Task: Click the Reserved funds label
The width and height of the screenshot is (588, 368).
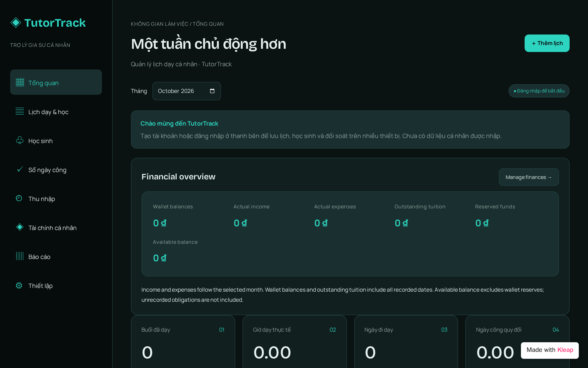Action: 495,207
